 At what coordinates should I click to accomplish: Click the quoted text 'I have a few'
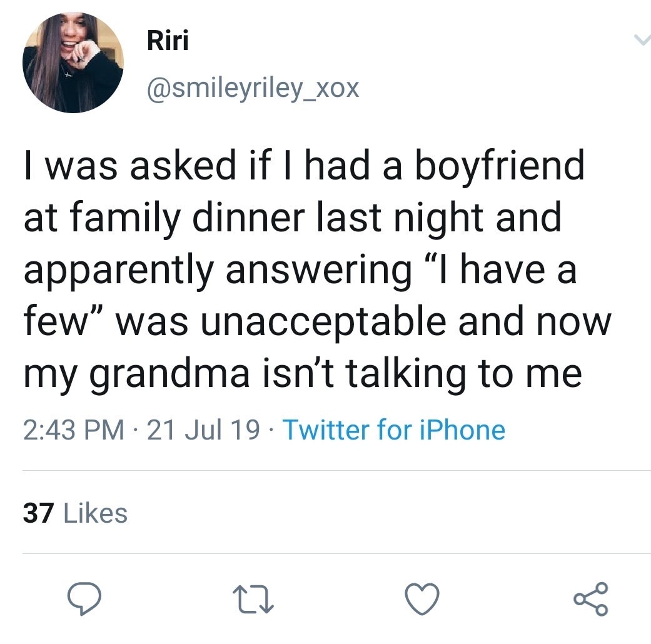300,295
